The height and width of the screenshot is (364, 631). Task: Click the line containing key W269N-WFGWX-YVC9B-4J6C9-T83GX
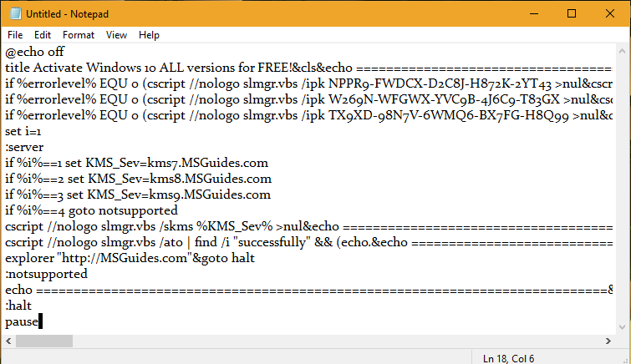point(308,99)
